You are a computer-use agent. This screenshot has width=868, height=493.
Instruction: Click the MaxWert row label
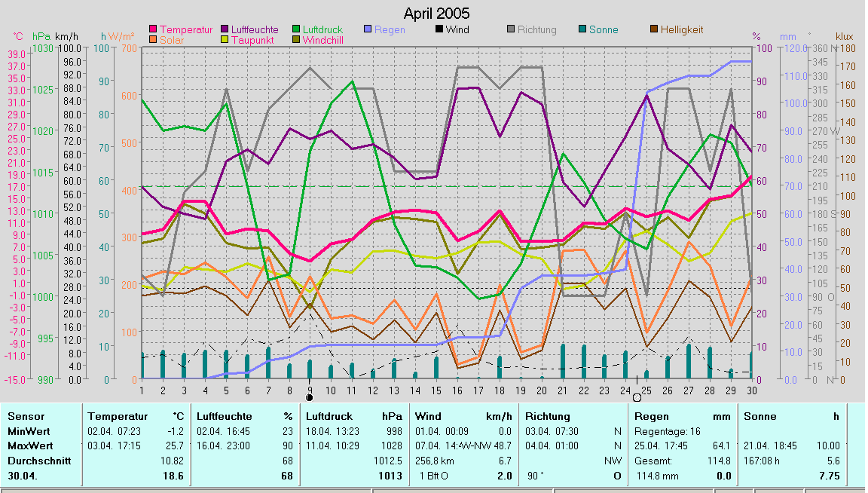(28, 446)
